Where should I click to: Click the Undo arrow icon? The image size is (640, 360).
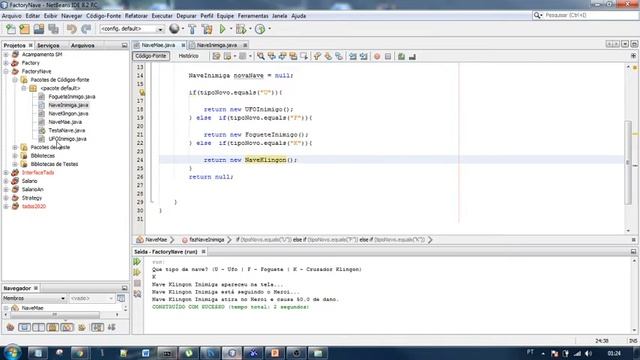click(71, 29)
